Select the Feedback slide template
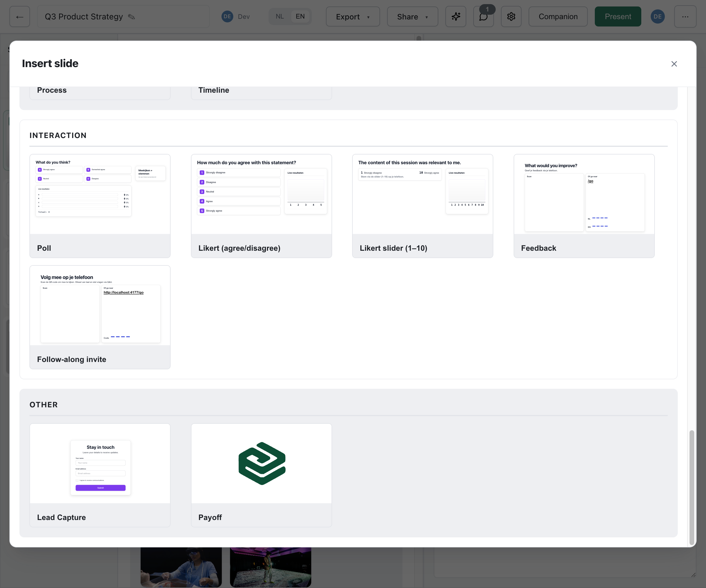 pos(584,206)
